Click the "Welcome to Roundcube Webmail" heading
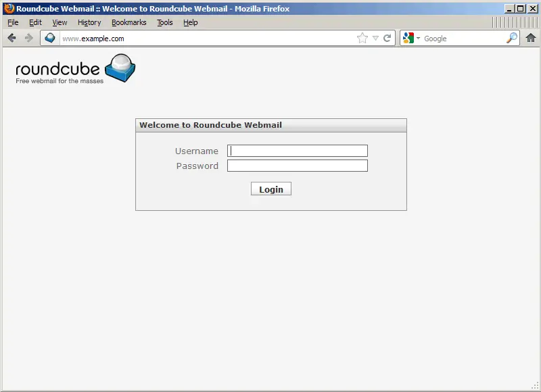 click(210, 125)
